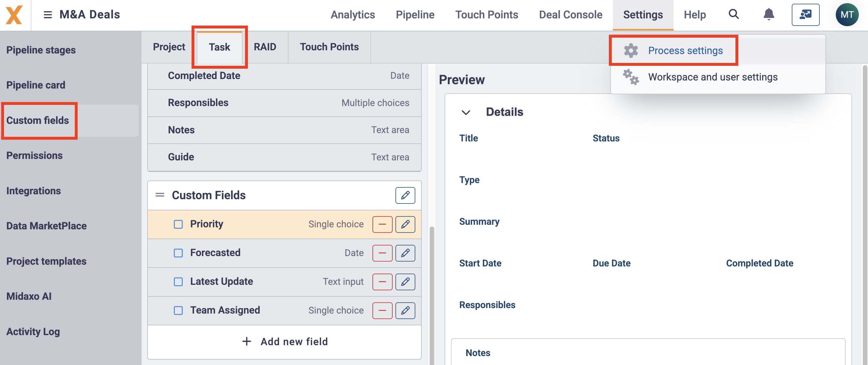868x365 pixels.
Task: Tick the Team Assigned checkbox
Action: click(x=178, y=310)
